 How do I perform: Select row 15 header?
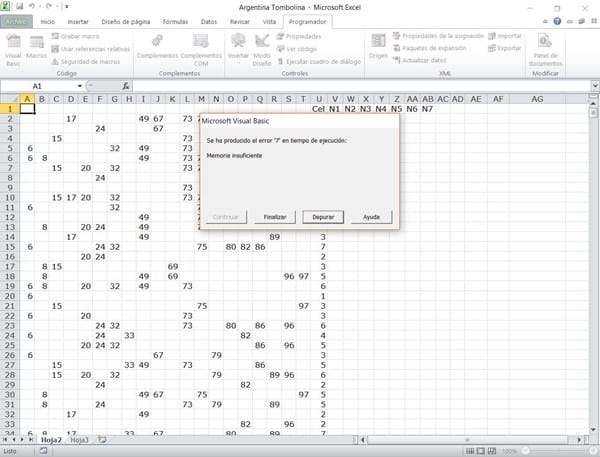(x=10, y=246)
